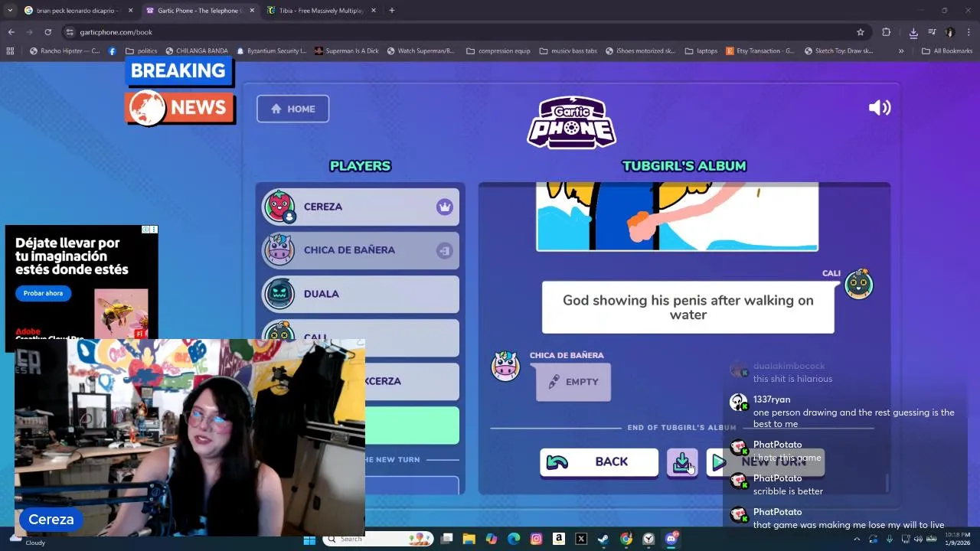Click 'Probar ahora' in the Adobe ad
The height and width of the screenshot is (551, 980).
43,293
